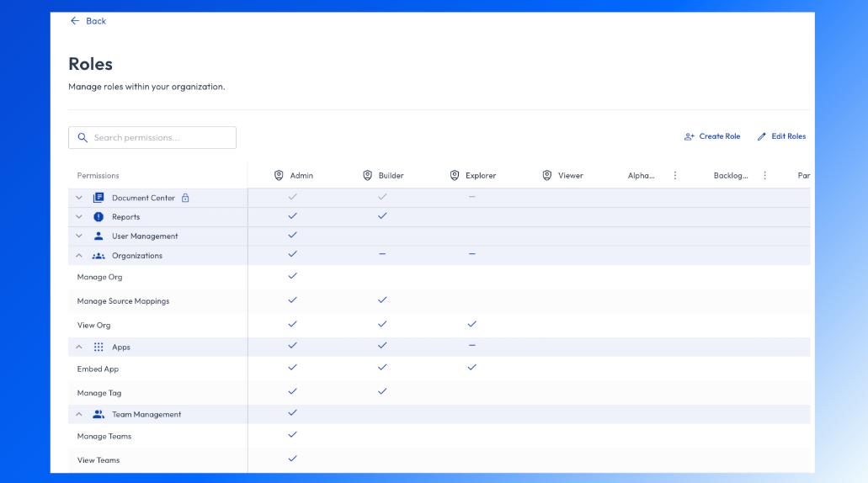Focus the Search permissions field
This screenshot has width=868, height=483.
(152, 138)
